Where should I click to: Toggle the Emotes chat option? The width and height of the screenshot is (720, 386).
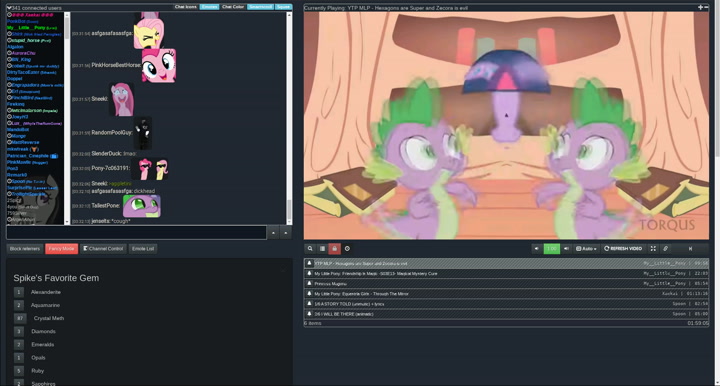point(209,7)
